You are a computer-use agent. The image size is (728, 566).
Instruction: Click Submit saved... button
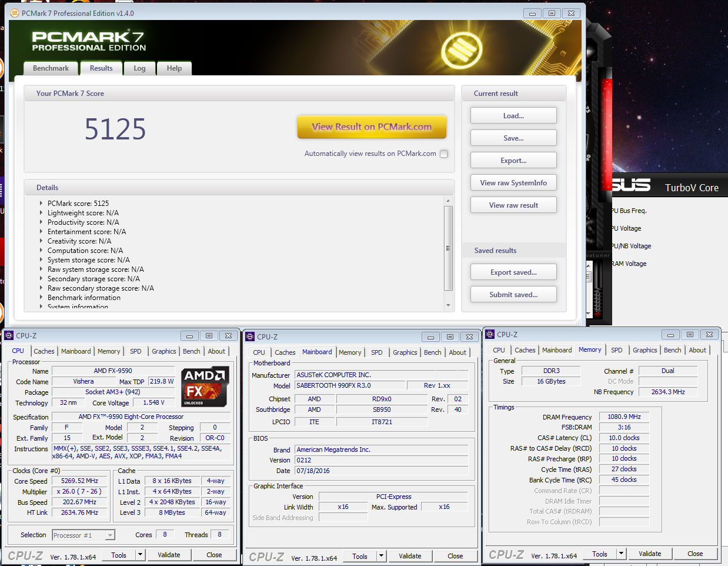click(513, 295)
